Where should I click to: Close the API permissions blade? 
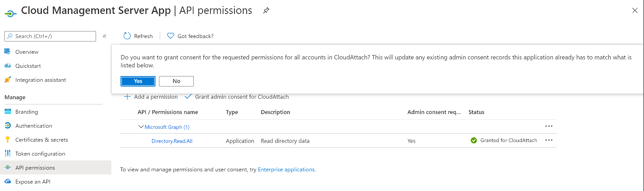[635, 10]
